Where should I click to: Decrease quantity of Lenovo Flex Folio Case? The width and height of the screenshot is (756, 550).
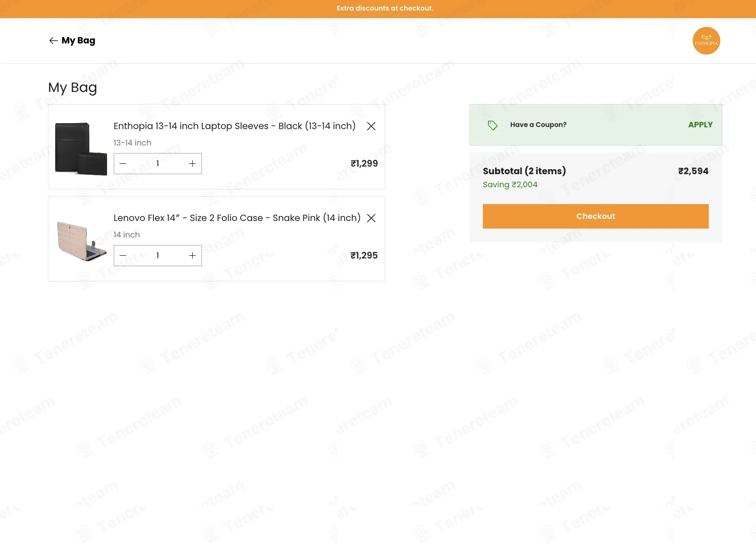pyautogui.click(x=123, y=256)
